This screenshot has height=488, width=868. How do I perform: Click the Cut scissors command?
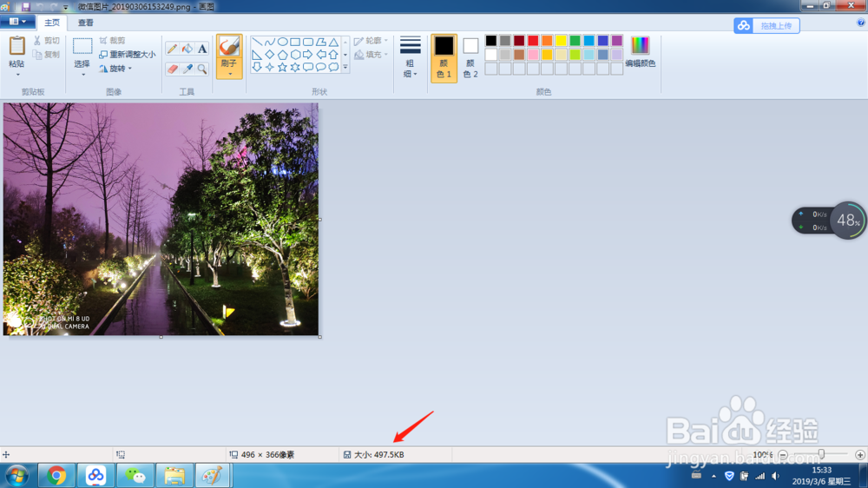[47, 41]
